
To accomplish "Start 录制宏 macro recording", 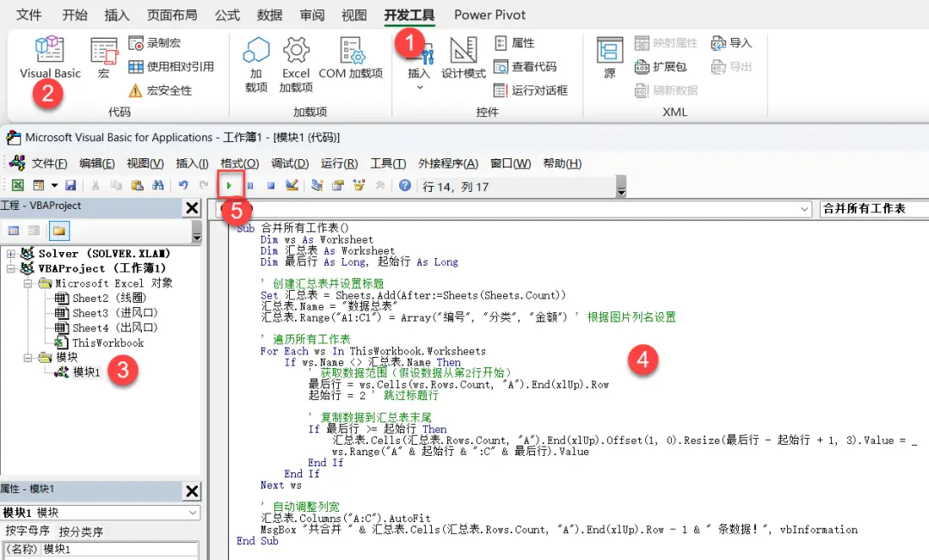I will [x=155, y=43].
